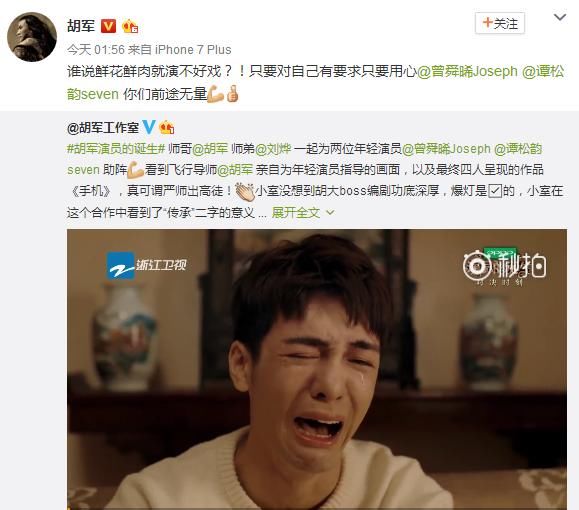Screen dimensions: 579x510
Task: Click the 浙江卫视 logo on the video
Action: point(147,265)
